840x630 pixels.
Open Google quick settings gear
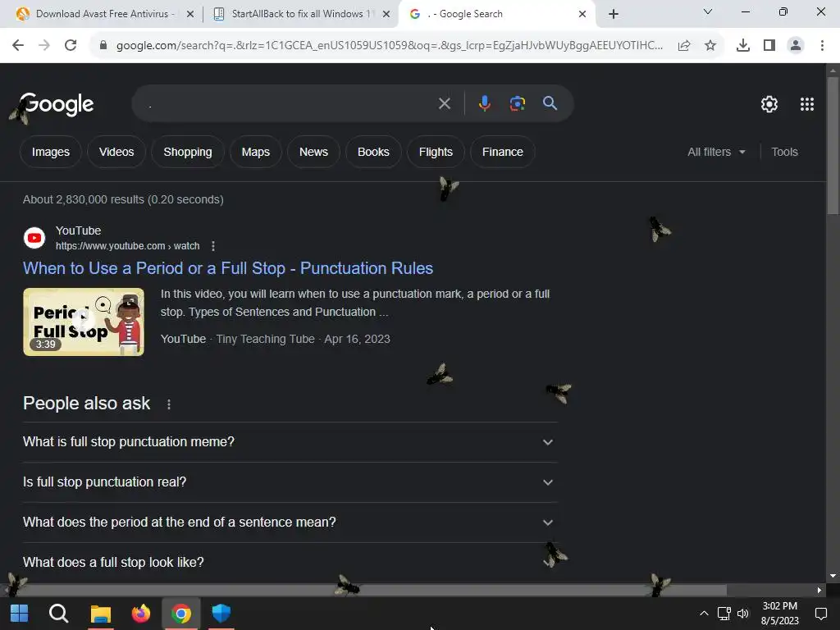[769, 104]
